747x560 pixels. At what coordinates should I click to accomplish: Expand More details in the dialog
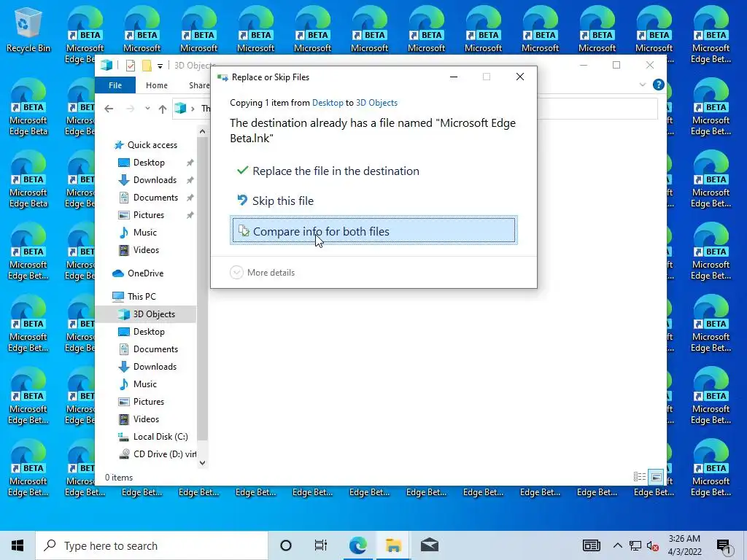[x=262, y=273]
